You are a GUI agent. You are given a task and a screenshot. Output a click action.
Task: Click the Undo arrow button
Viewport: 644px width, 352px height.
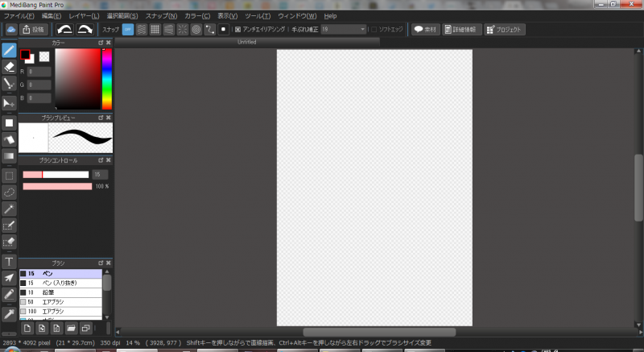65,30
